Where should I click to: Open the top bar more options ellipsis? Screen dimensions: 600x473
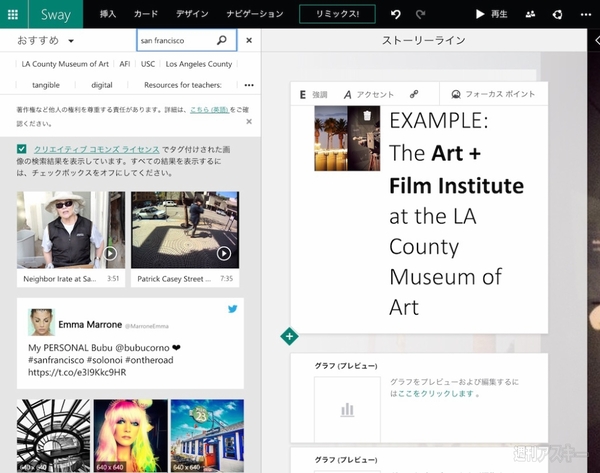[586, 15]
